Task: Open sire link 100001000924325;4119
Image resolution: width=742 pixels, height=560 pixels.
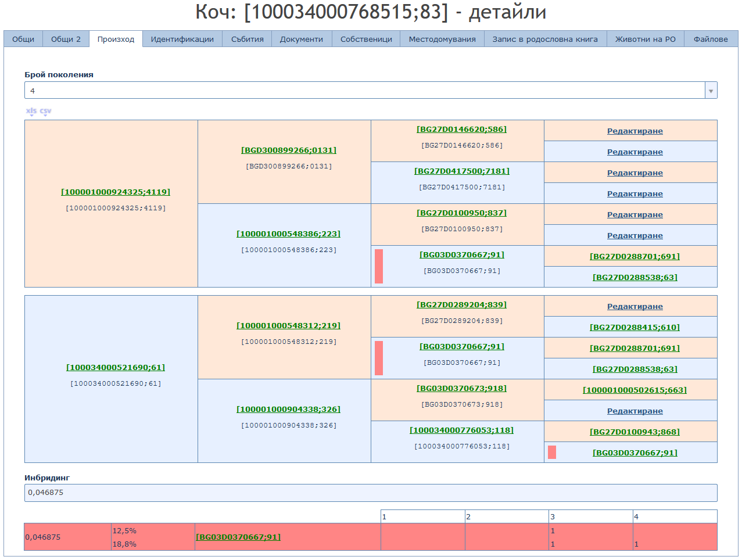Action: 116,192
